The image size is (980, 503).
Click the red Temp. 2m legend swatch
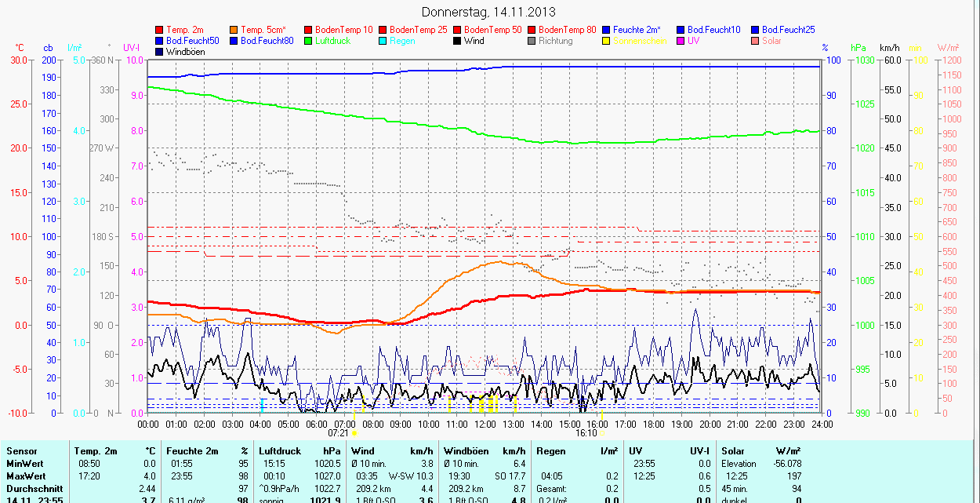point(160,30)
